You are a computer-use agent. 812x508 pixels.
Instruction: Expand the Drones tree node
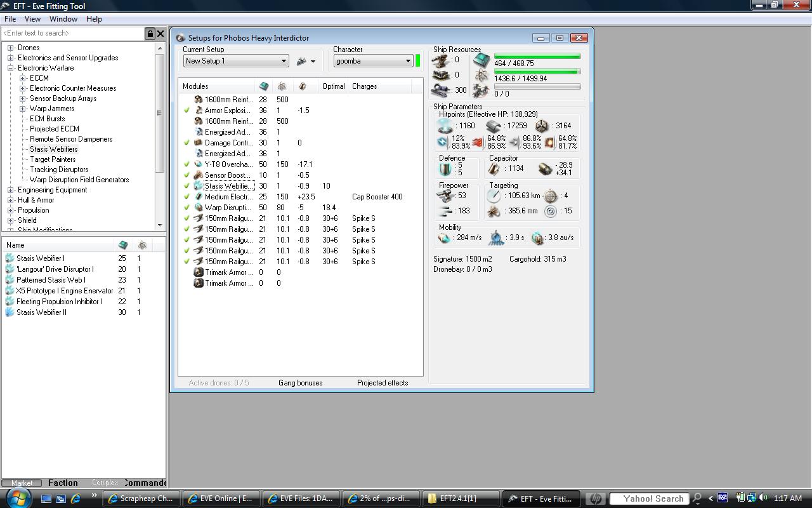pyautogui.click(x=11, y=48)
